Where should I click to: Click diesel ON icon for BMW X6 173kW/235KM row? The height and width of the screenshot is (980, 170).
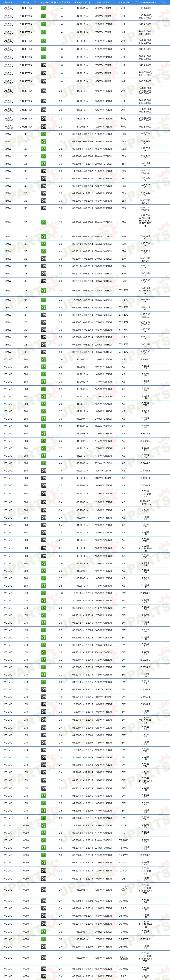click(x=44, y=322)
